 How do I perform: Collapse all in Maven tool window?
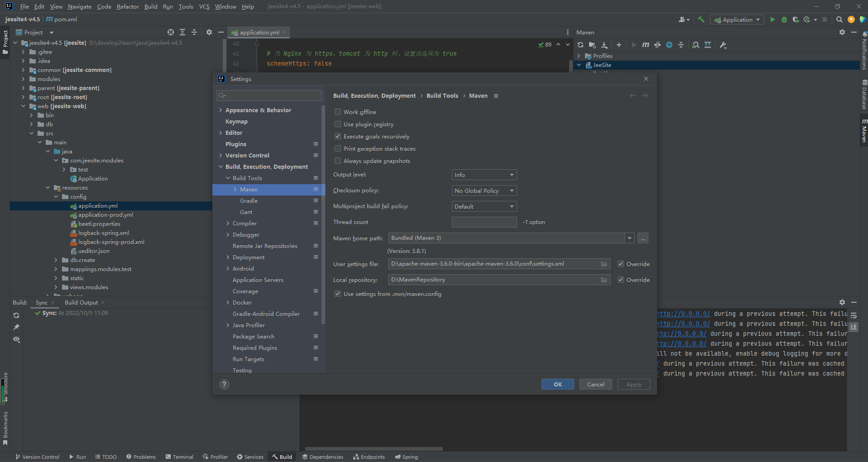point(681,45)
